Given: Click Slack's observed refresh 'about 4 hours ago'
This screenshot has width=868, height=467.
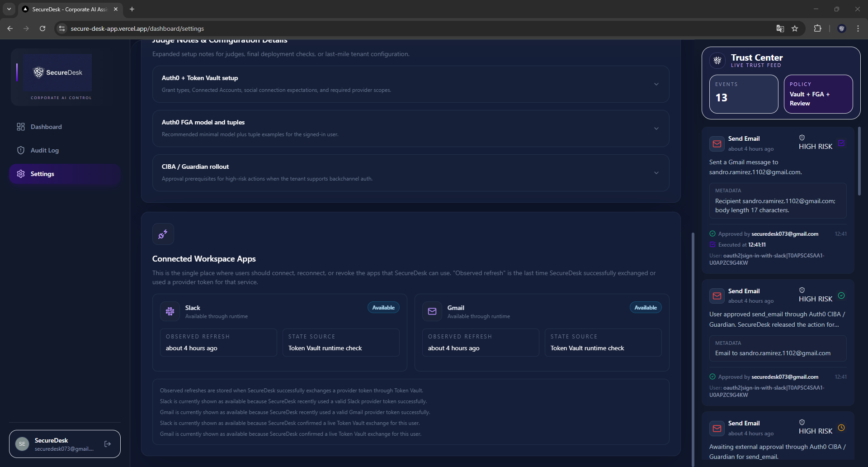Looking at the screenshot, I should click(192, 348).
